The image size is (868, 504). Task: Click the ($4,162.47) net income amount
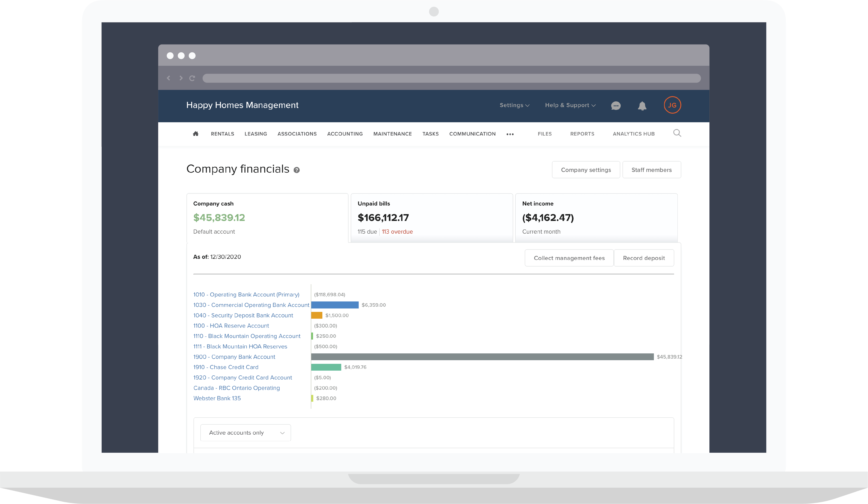point(548,218)
